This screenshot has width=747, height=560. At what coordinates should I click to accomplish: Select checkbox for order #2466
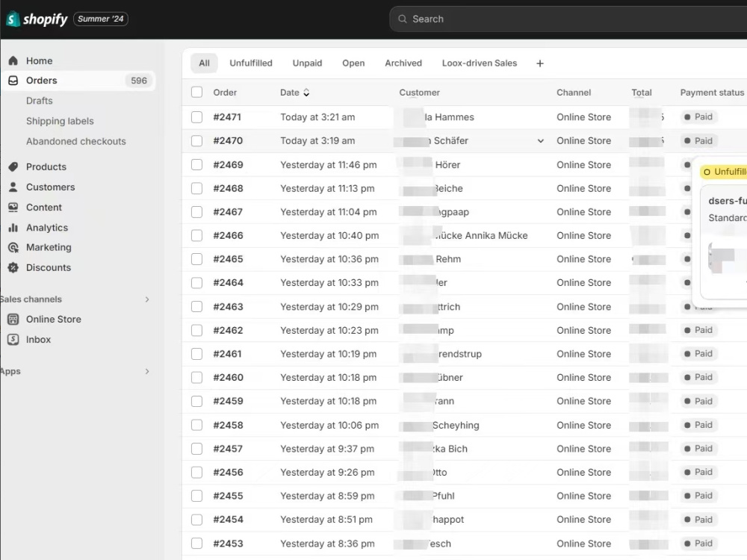point(196,236)
